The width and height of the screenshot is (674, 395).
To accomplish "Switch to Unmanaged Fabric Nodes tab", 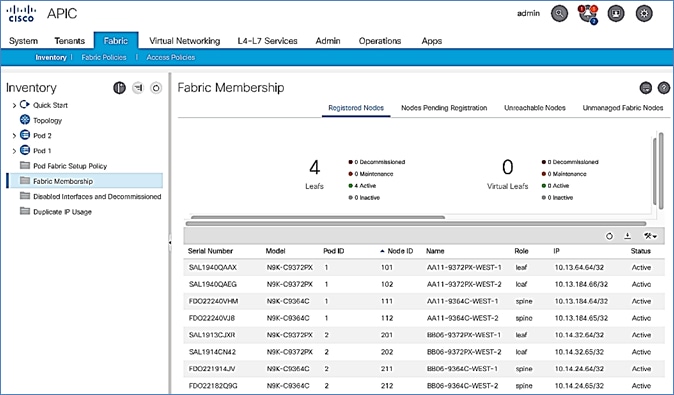I will coord(623,108).
